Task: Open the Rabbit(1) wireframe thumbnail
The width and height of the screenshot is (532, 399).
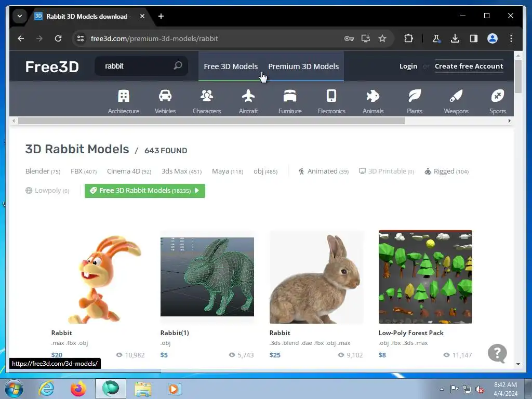Action: pyautogui.click(x=207, y=277)
